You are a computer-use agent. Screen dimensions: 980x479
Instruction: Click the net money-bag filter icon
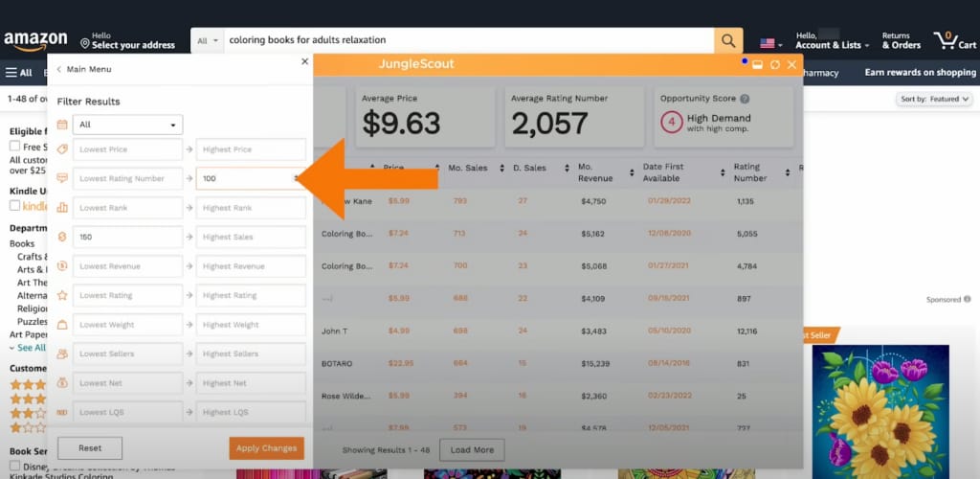62,382
